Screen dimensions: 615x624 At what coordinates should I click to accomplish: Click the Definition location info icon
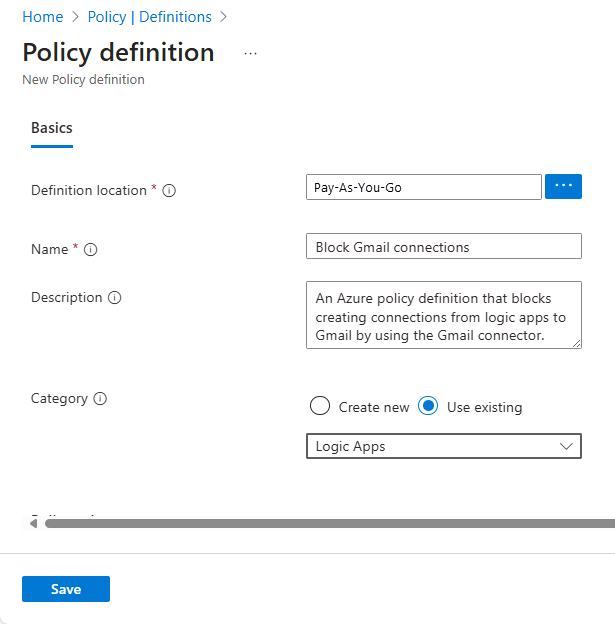pos(169,191)
